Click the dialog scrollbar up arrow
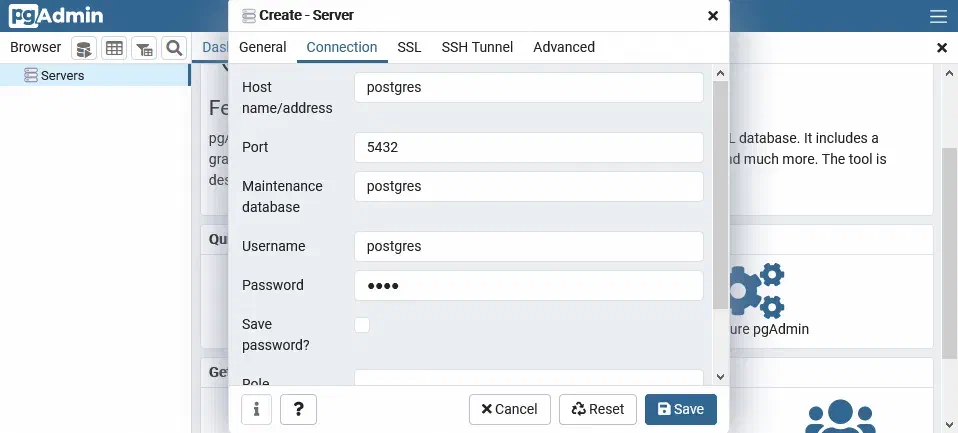The width and height of the screenshot is (958, 433). tap(720, 73)
